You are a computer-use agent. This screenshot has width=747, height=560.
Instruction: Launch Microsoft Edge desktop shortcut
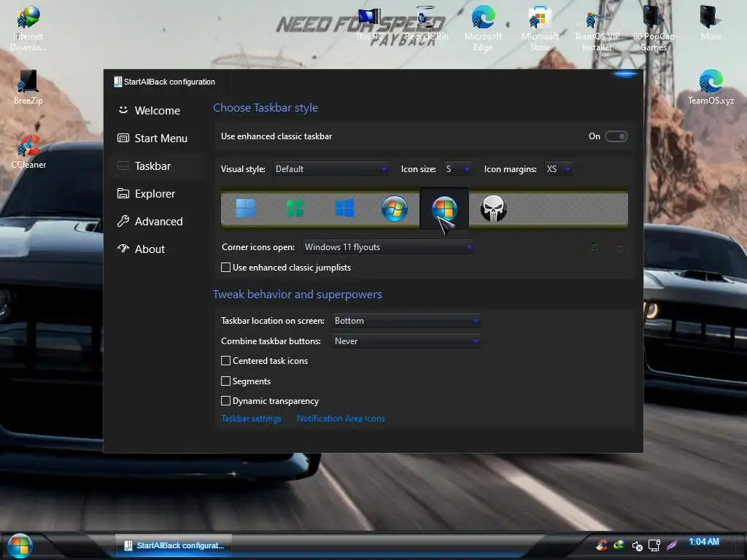tap(483, 28)
